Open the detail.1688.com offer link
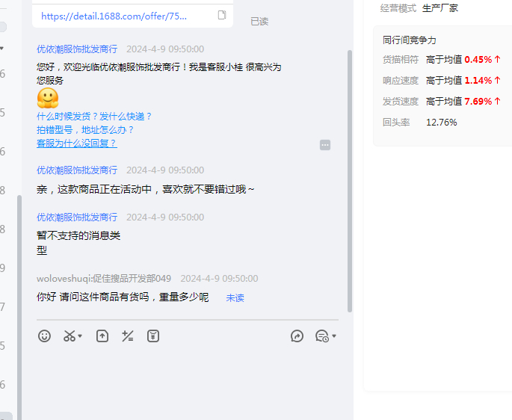This screenshot has width=512, height=420. pyautogui.click(x=114, y=16)
